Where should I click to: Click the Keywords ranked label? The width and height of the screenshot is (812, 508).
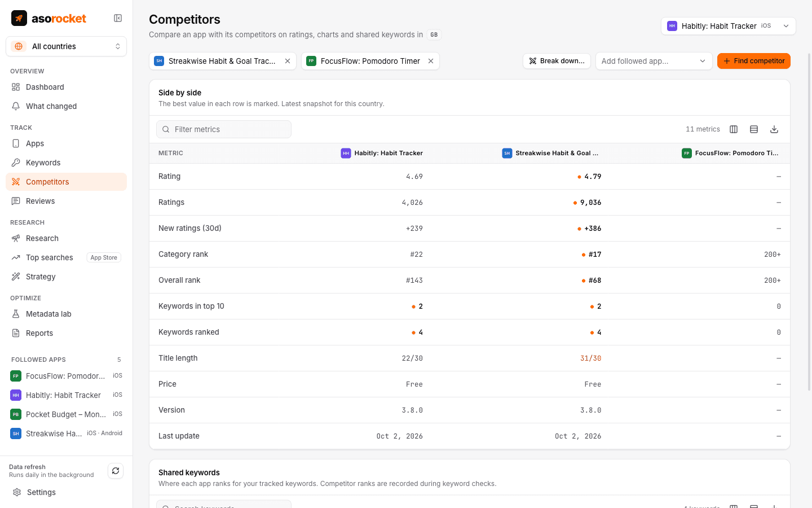189,332
